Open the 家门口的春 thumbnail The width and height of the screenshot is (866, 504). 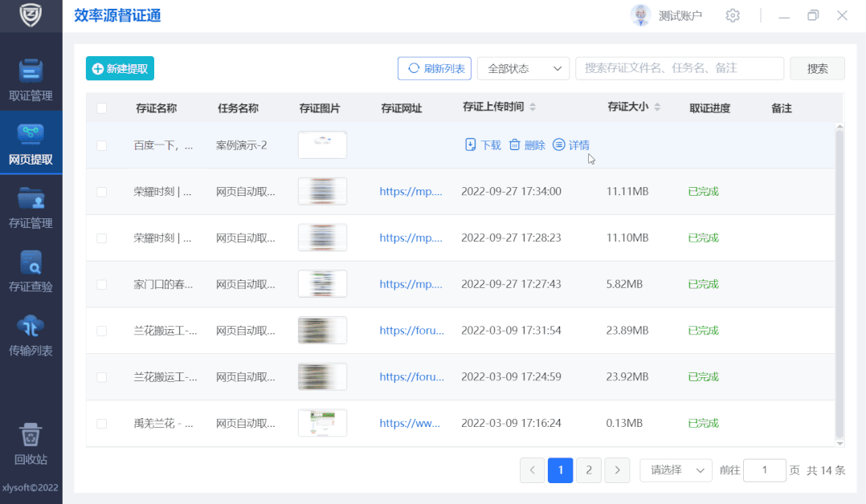[x=323, y=284]
